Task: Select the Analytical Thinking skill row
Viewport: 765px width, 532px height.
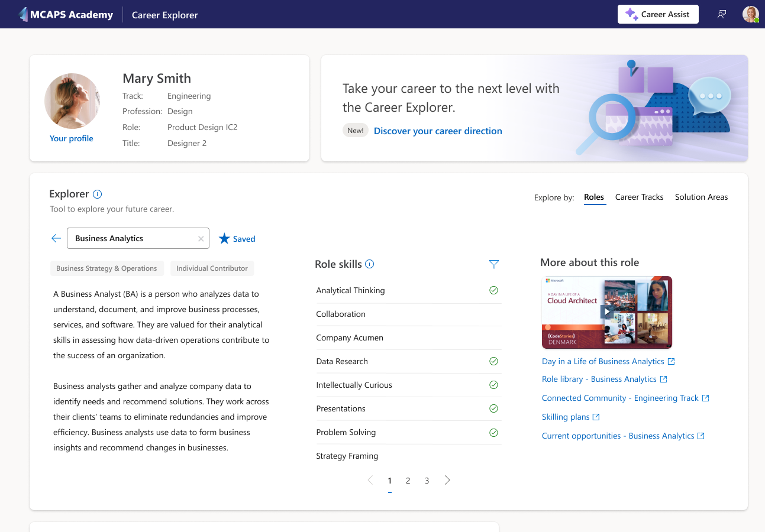Action: pyautogui.click(x=408, y=290)
